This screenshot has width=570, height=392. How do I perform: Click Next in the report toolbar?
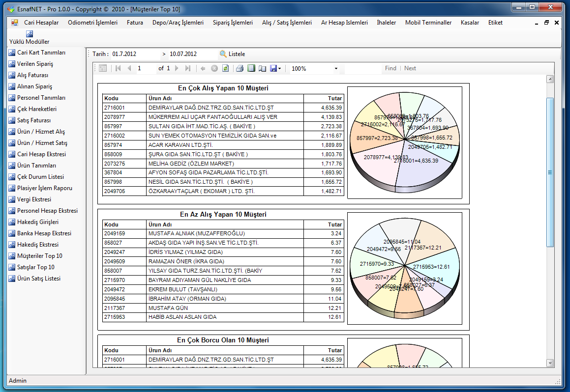click(410, 68)
